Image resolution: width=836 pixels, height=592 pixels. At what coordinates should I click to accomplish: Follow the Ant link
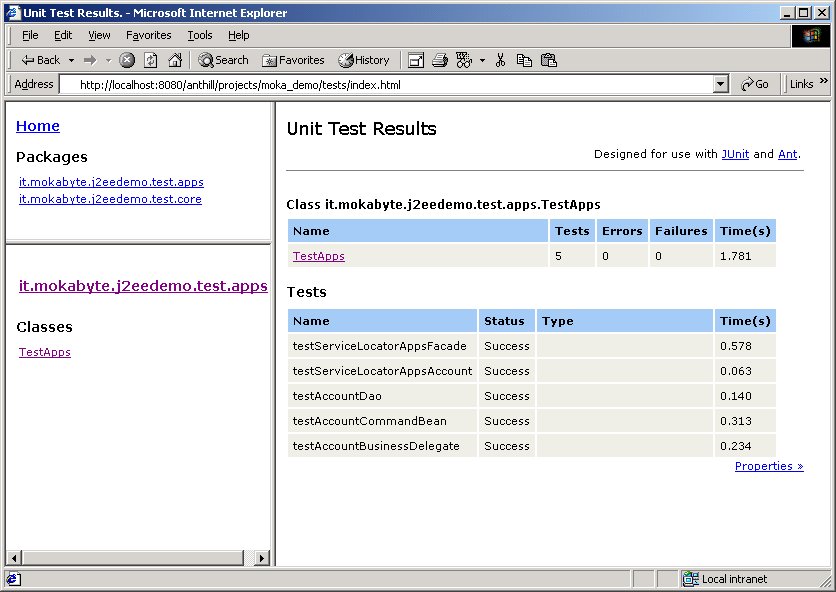(x=787, y=154)
